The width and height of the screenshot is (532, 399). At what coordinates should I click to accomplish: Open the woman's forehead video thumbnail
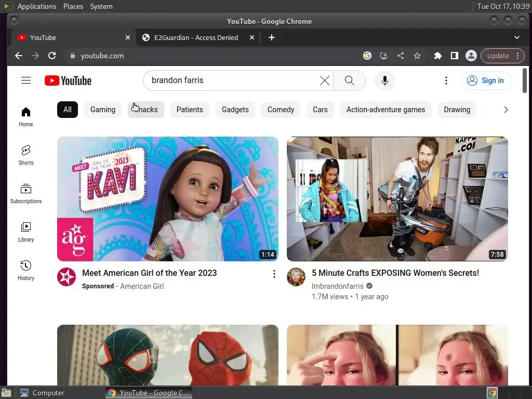(x=397, y=355)
